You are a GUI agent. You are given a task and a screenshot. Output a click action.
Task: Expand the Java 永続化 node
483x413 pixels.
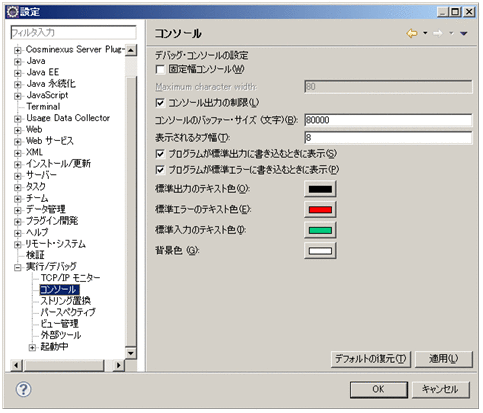pyautogui.click(x=17, y=84)
